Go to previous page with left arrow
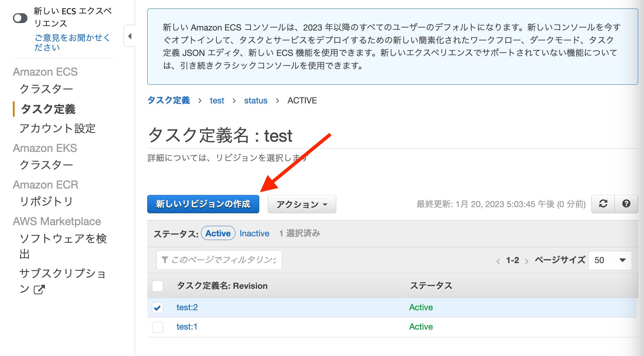The height and width of the screenshot is (356, 644). click(498, 261)
